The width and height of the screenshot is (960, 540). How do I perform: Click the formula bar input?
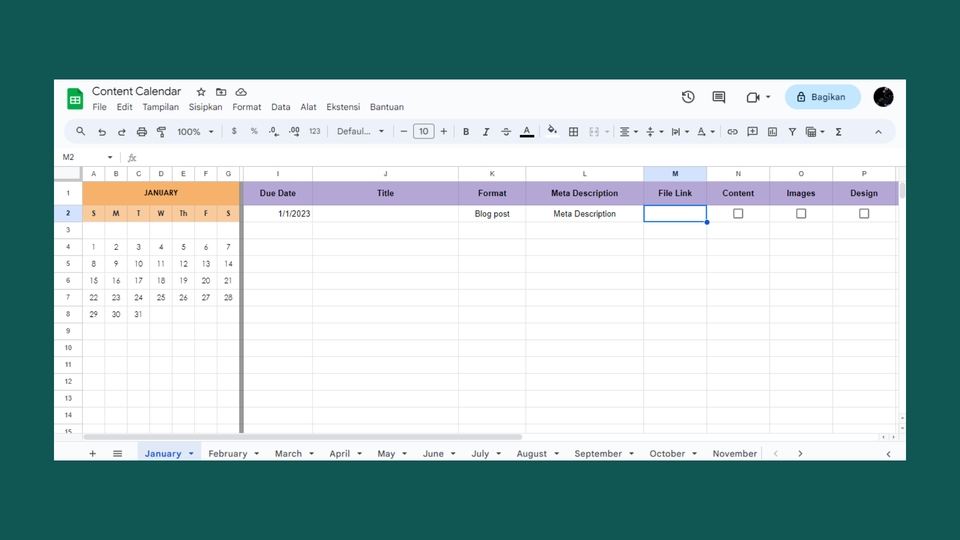coord(520,157)
